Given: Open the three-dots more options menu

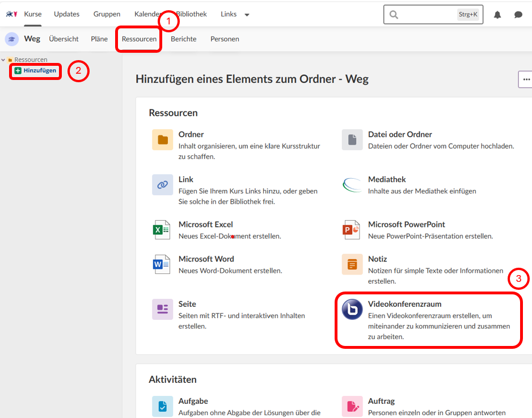Looking at the screenshot, I should click(526, 79).
